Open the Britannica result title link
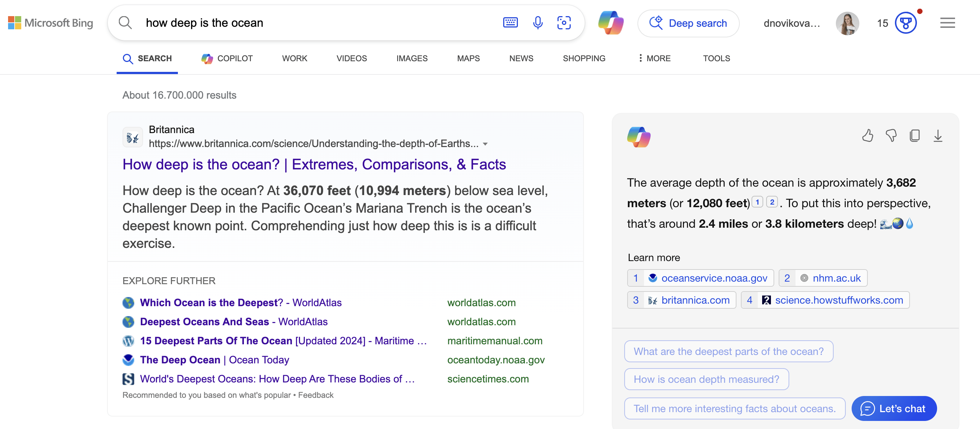The height and width of the screenshot is (429, 980). point(314,165)
